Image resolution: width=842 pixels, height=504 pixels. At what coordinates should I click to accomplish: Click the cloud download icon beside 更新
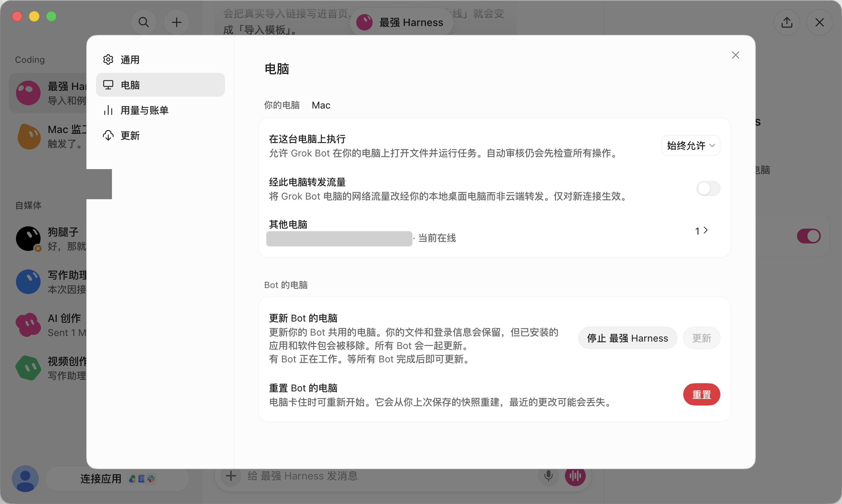[108, 135]
